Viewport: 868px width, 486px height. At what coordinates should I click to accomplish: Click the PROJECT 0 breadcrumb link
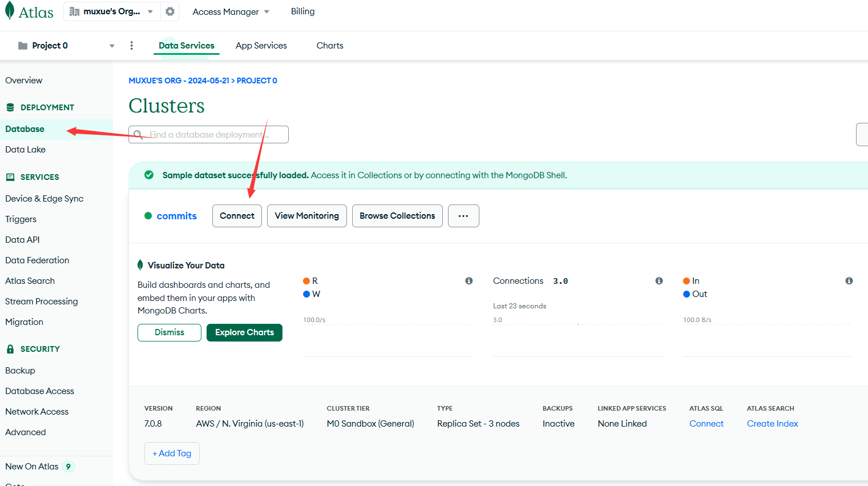pos(257,81)
